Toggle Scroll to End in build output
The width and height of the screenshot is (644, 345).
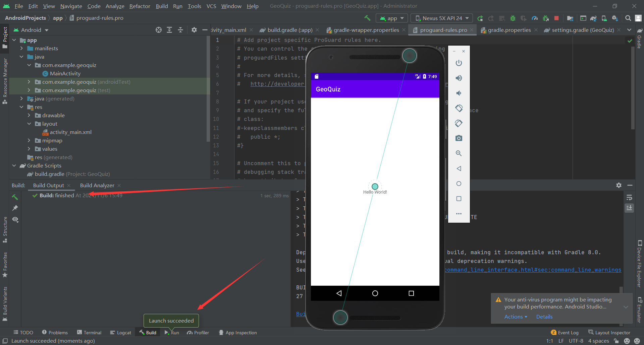pyautogui.click(x=629, y=208)
